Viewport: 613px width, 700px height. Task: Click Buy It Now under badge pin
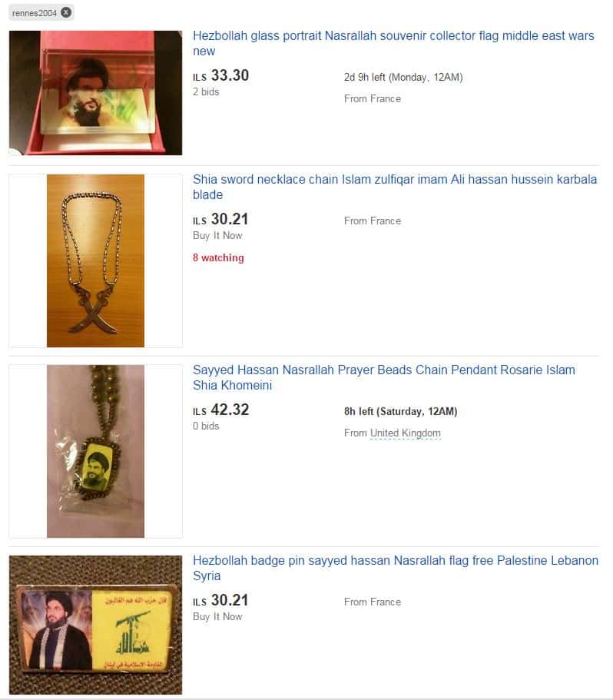tap(217, 616)
